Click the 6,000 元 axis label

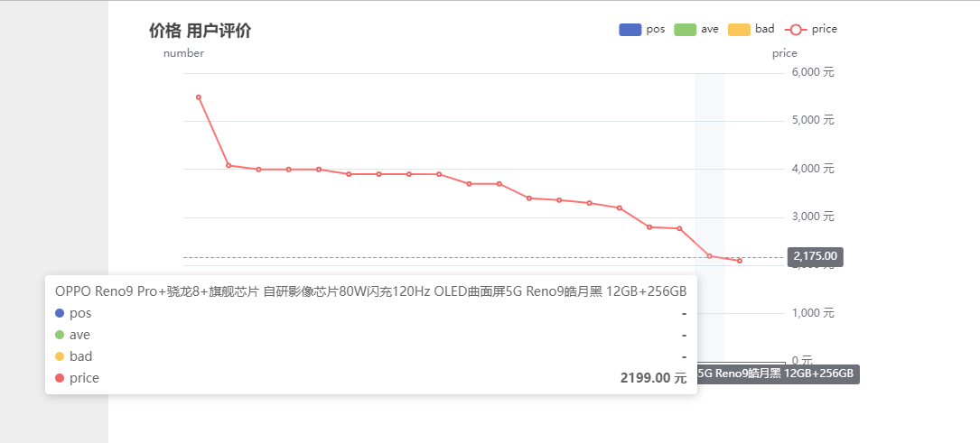[813, 72]
